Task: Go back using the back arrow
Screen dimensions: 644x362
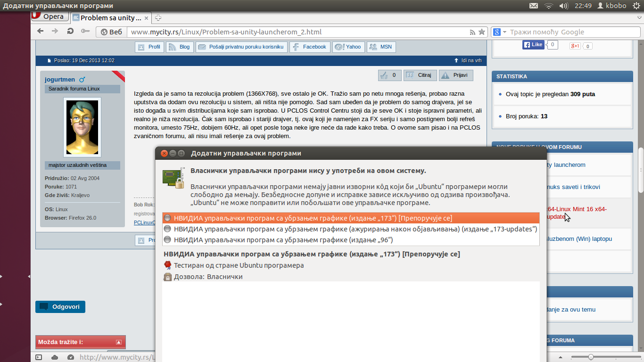Action: pos(41,32)
